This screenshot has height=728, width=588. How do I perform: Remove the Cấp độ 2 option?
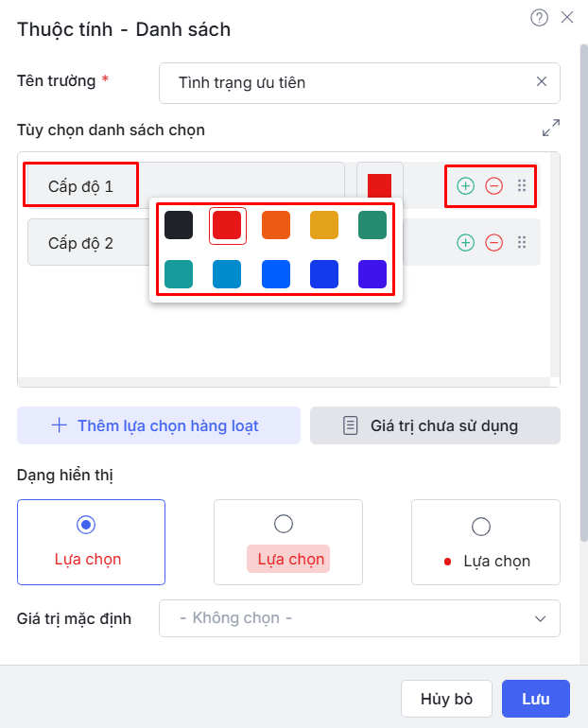(x=493, y=243)
